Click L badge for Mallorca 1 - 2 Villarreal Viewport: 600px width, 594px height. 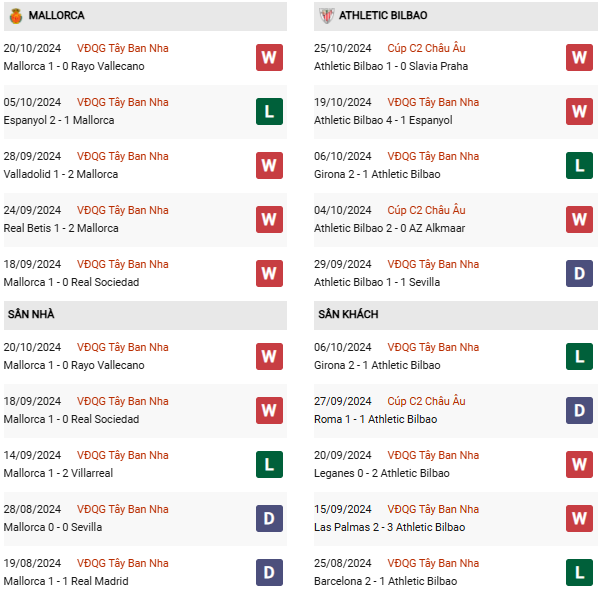[269, 464]
